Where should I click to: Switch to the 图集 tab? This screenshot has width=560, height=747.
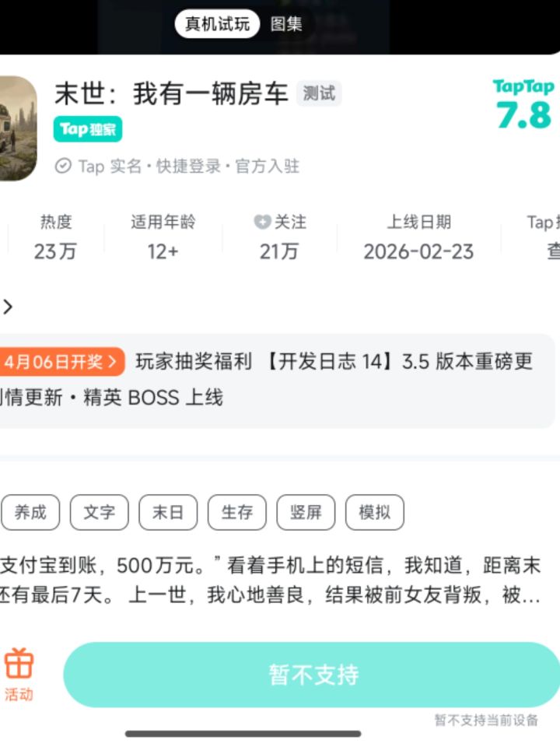click(286, 24)
